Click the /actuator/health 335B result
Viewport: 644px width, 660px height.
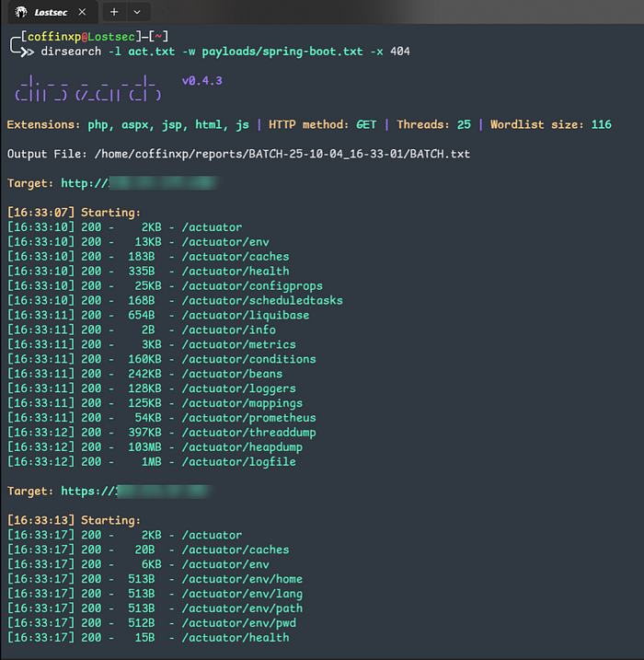click(x=148, y=272)
